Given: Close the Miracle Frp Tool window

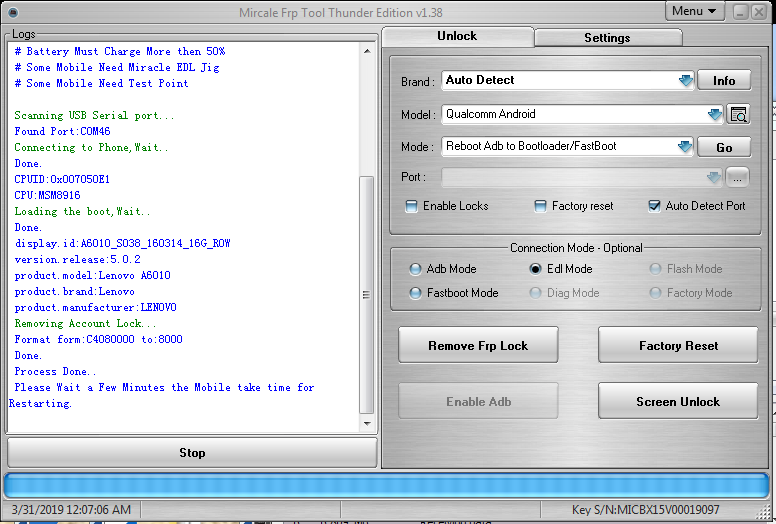Looking at the screenshot, I should [x=759, y=12].
